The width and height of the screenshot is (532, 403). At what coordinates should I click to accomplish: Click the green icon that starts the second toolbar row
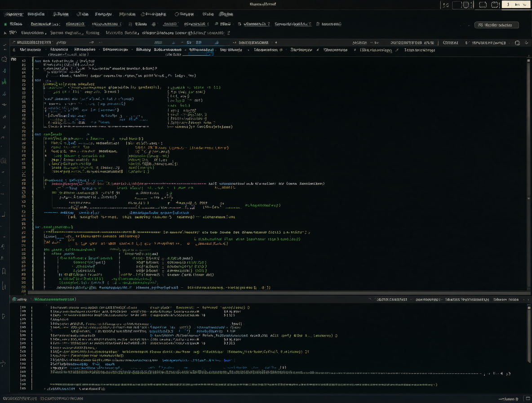click(5, 24)
